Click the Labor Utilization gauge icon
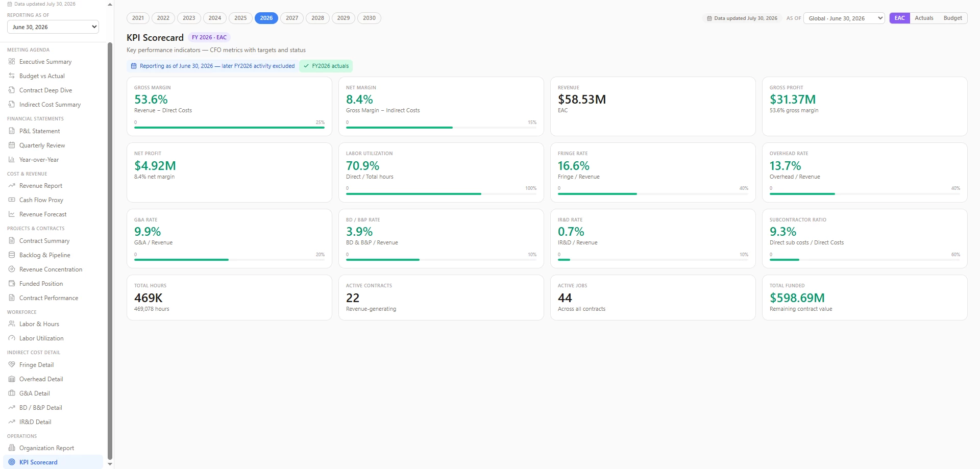 pyautogui.click(x=12, y=338)
